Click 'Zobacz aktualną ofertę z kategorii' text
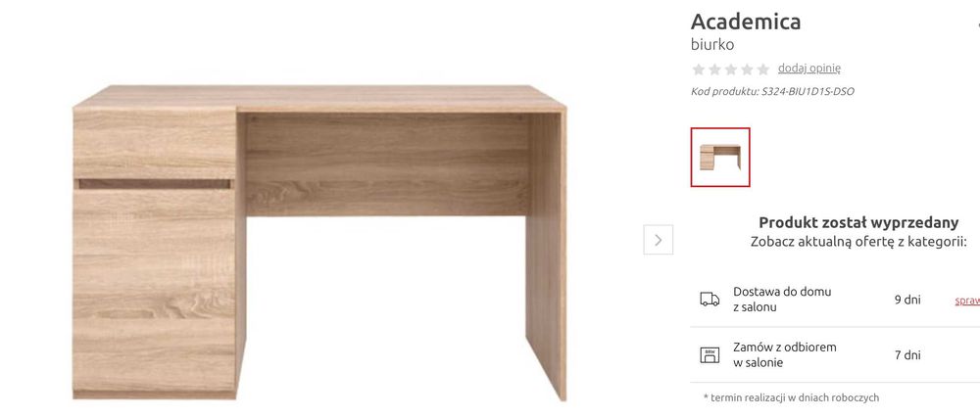 click(858, 242)
